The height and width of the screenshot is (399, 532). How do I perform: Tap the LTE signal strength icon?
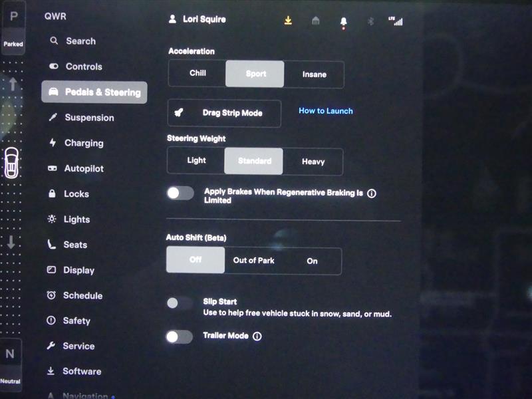pos(396,21)
